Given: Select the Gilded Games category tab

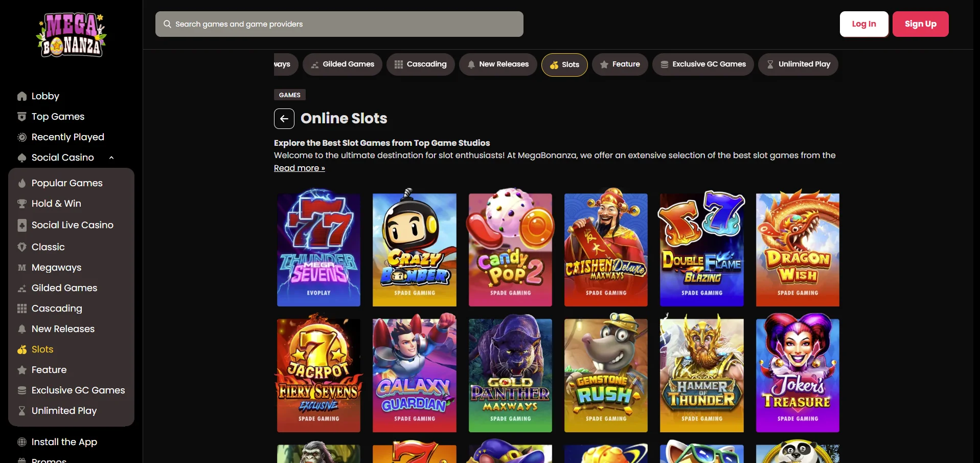Looking at the screenshot, I should (343, 64).
